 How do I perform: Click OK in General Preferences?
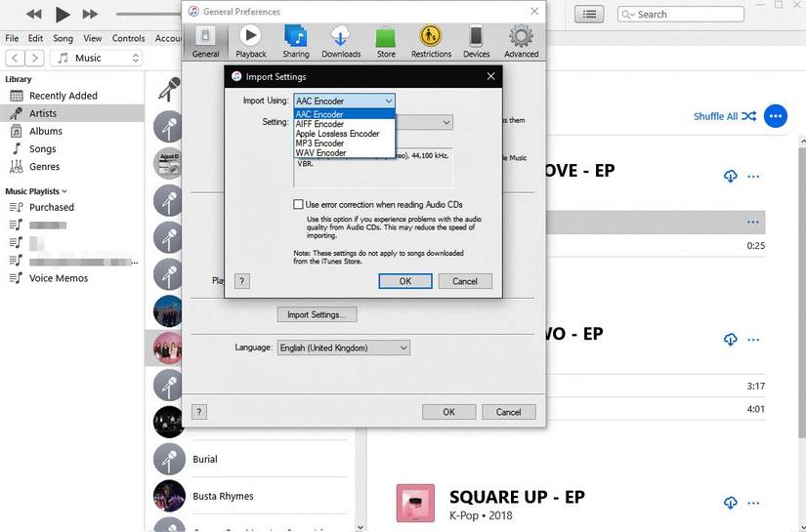point(448,412)
